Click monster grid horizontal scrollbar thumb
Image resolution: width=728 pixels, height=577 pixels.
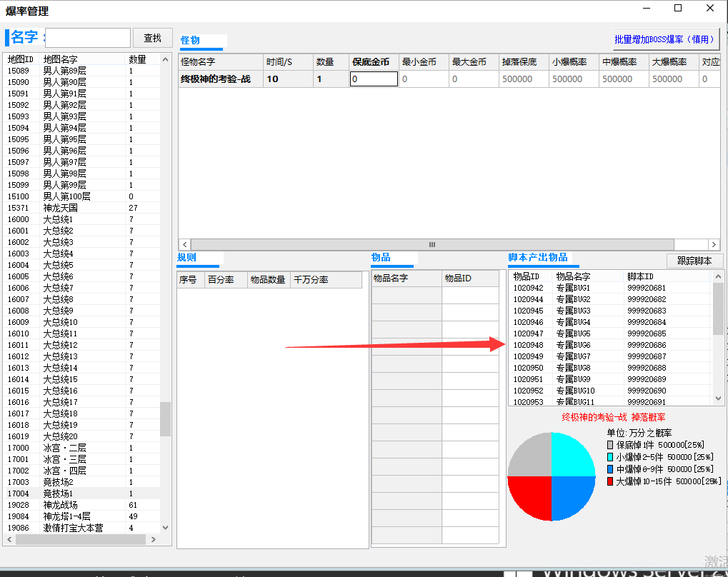tap(432, 245)
